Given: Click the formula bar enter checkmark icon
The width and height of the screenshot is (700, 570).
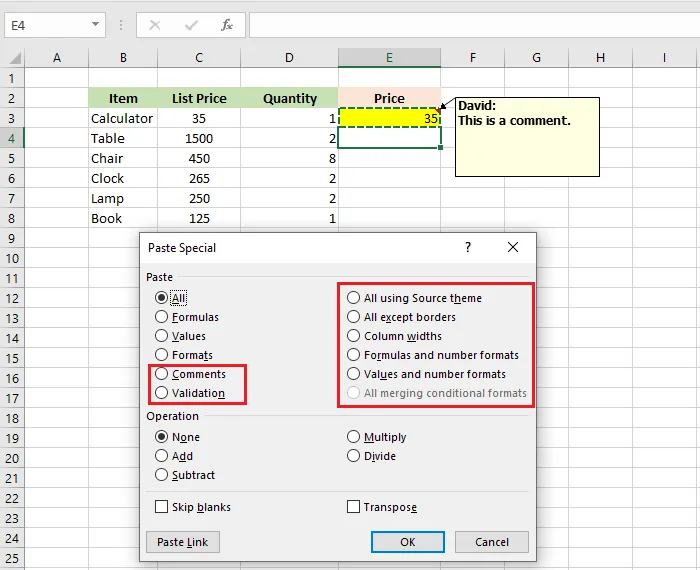Looking at the screenshot, I should click(x=191, y=25).
